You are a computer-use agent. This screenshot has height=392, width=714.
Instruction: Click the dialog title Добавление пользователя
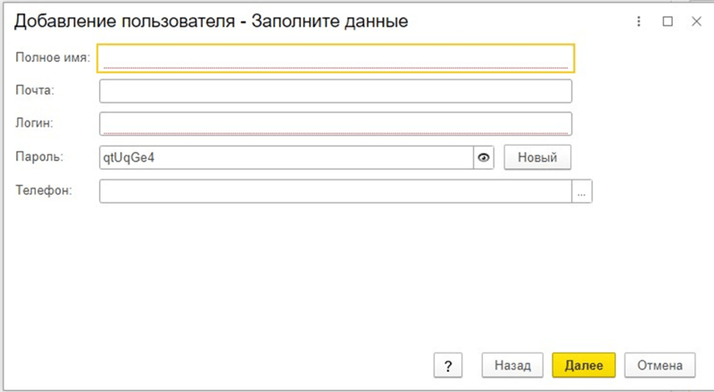point(125,21)
